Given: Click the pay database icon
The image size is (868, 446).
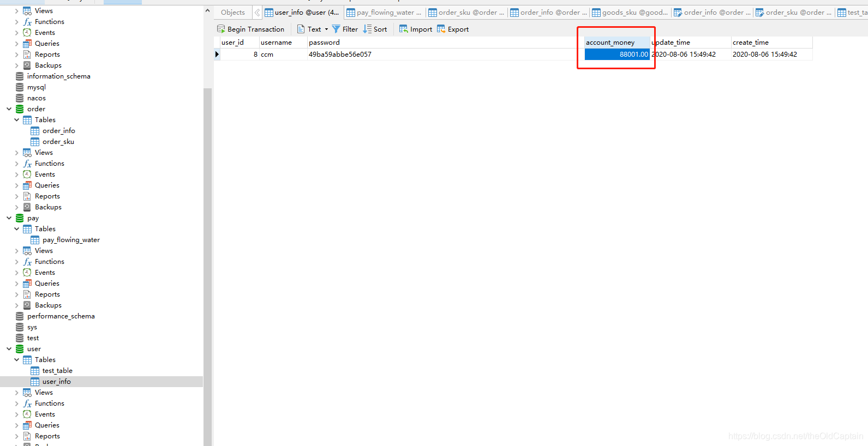Looking at the screenshot, I should [20, 218].
